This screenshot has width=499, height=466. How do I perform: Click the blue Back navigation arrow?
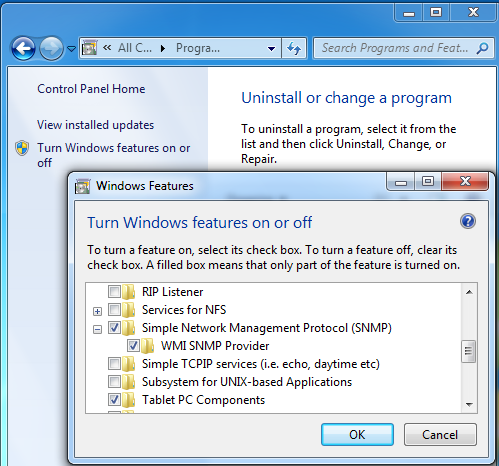pyautogui.click(x=23, y=49)
